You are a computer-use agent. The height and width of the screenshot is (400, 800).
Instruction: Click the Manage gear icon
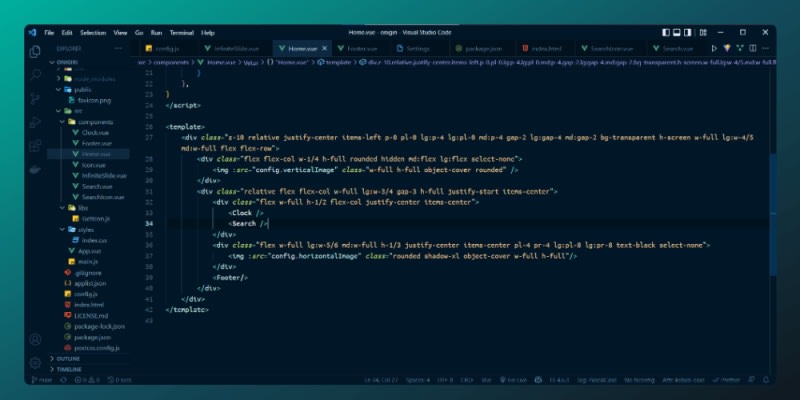(x=35, y=361)
